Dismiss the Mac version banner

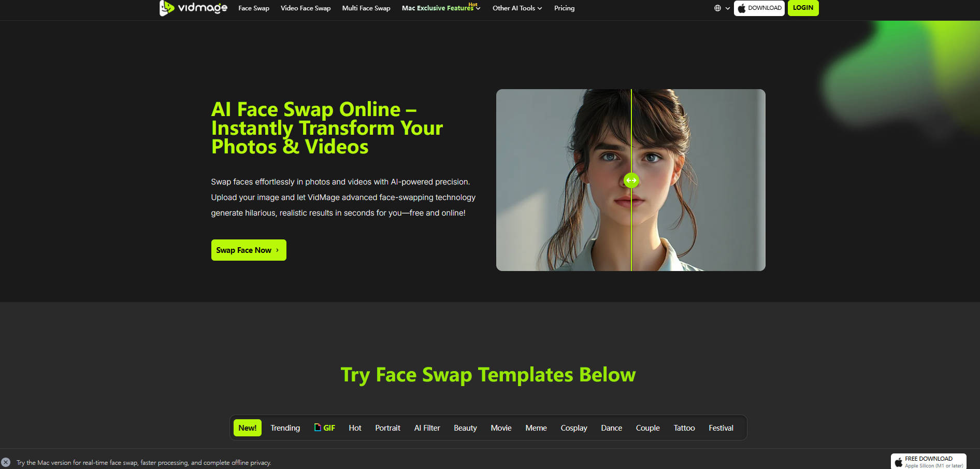click(x=6, y=462)
